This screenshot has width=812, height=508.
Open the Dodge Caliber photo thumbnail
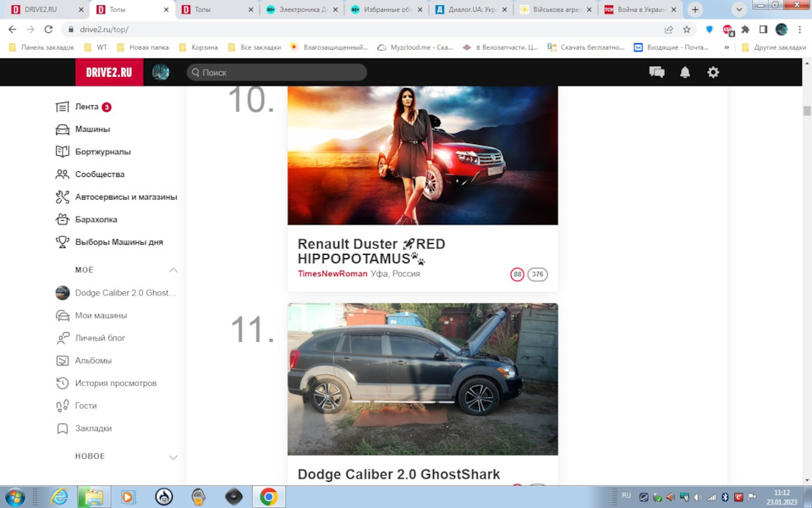423,379
